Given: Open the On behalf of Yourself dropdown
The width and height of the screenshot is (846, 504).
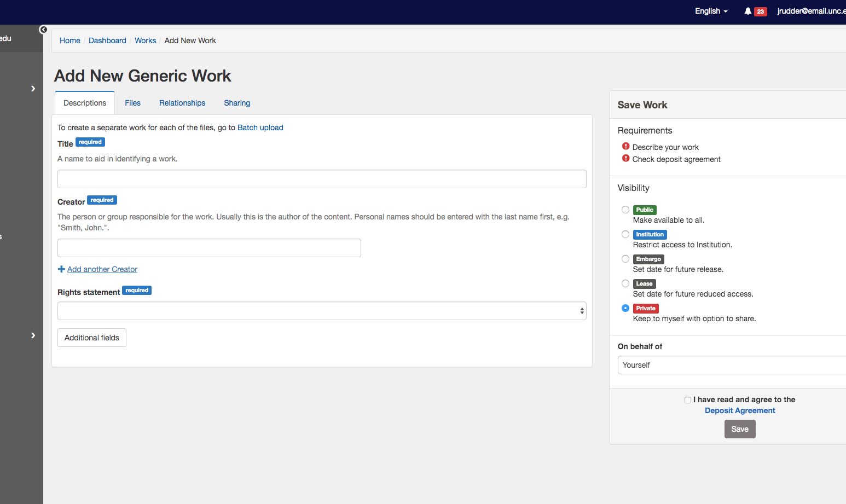Looking at the screenshot, I should click(x=732, y=365).
